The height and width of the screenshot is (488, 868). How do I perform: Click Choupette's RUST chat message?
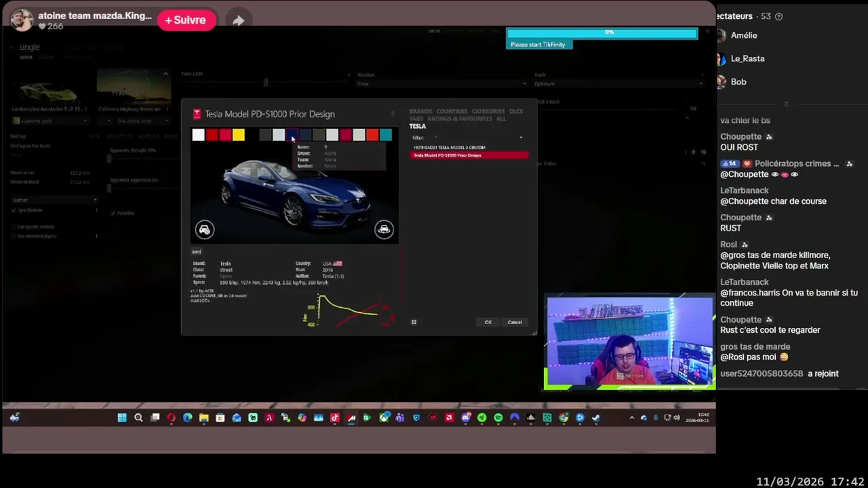(731, 228)
